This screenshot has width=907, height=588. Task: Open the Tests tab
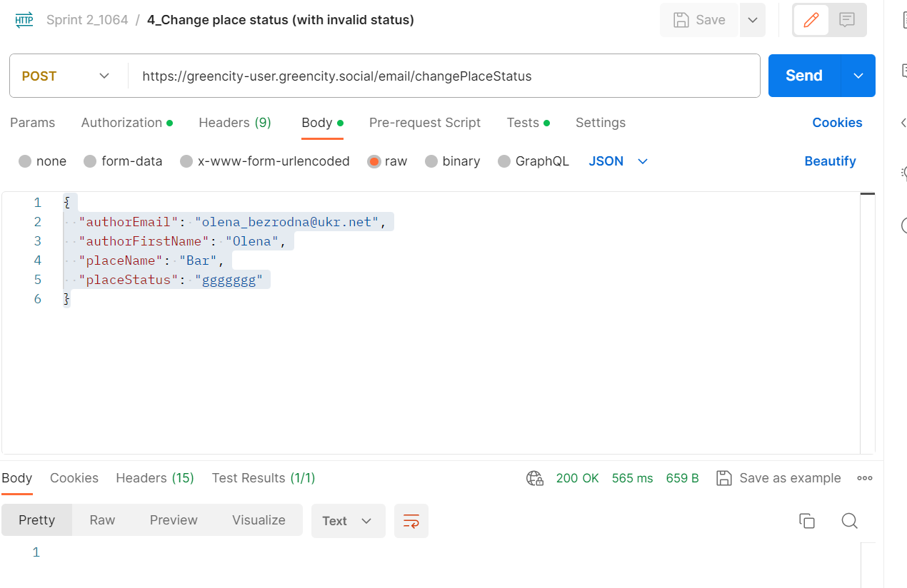coord(528,123)
